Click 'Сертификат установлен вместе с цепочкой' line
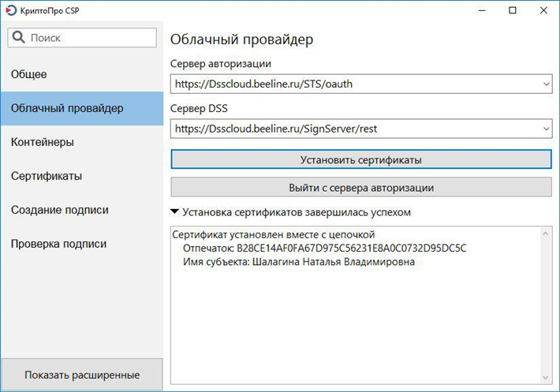This screenshot has height=392, width=560. 274,234
